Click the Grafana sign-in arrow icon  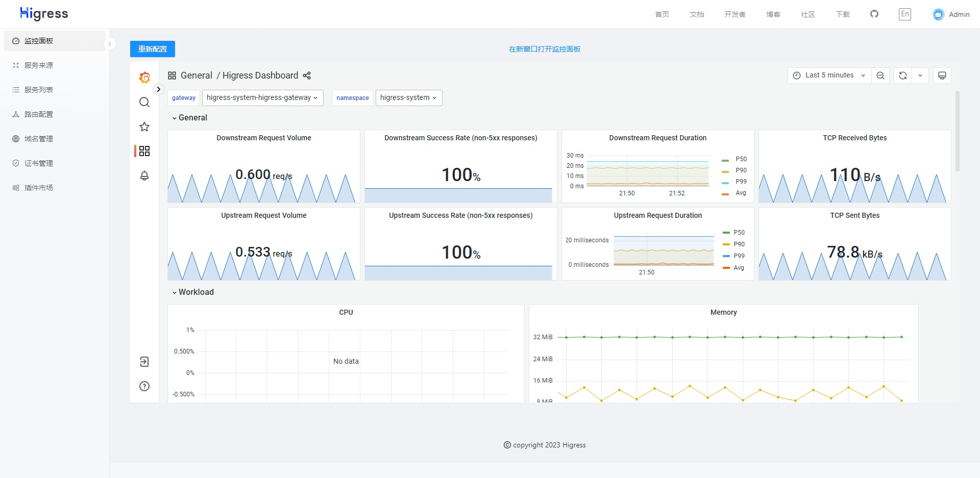point(144,362)
